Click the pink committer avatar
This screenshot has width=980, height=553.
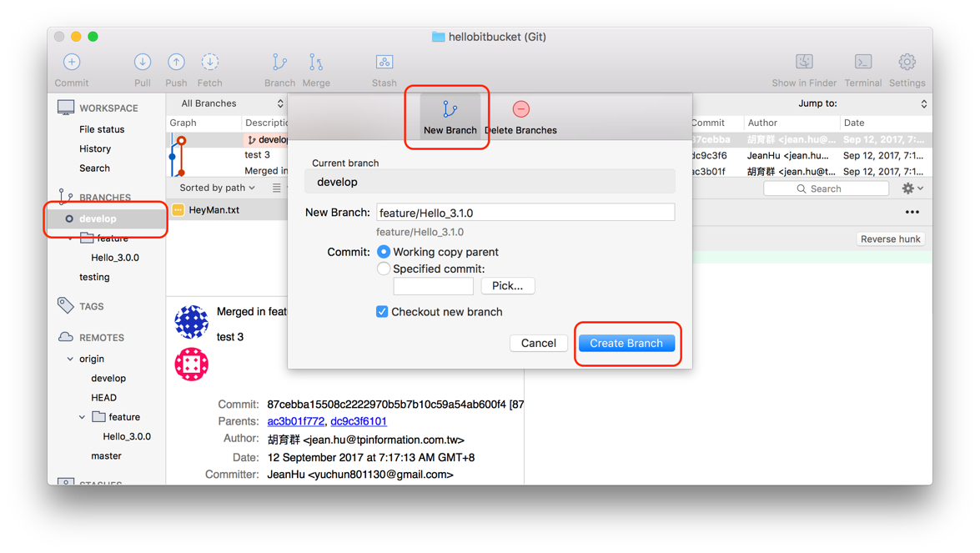click(191, 364)
